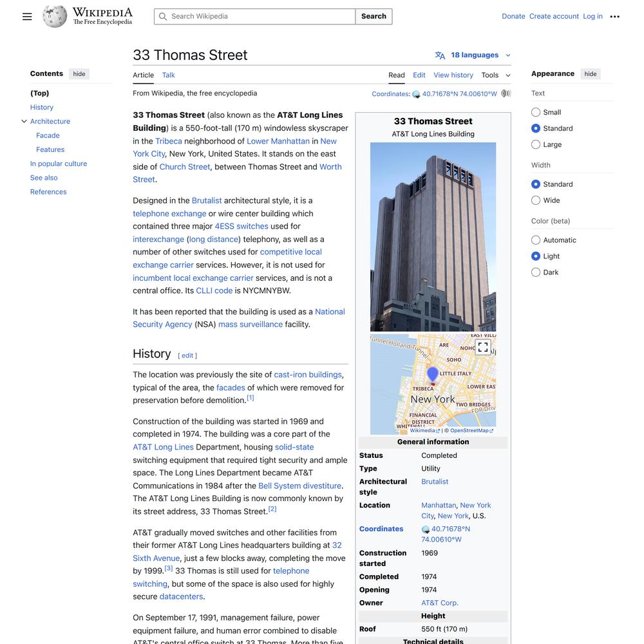Viewport: 644px width, 644px height.
Task: Open the Edit tab
Action: tap(419, 75)
